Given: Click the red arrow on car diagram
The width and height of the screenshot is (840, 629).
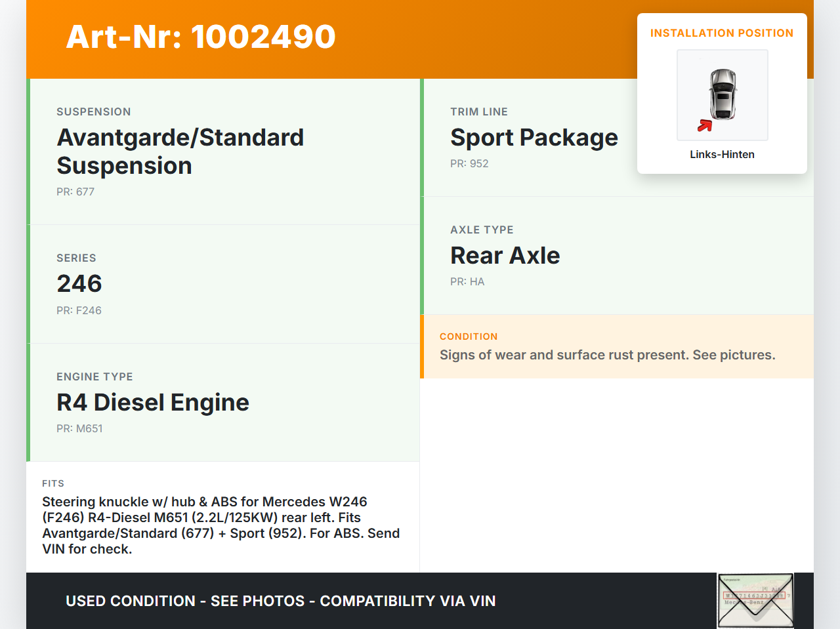Looking at the screenshot, I should (705, 125).
